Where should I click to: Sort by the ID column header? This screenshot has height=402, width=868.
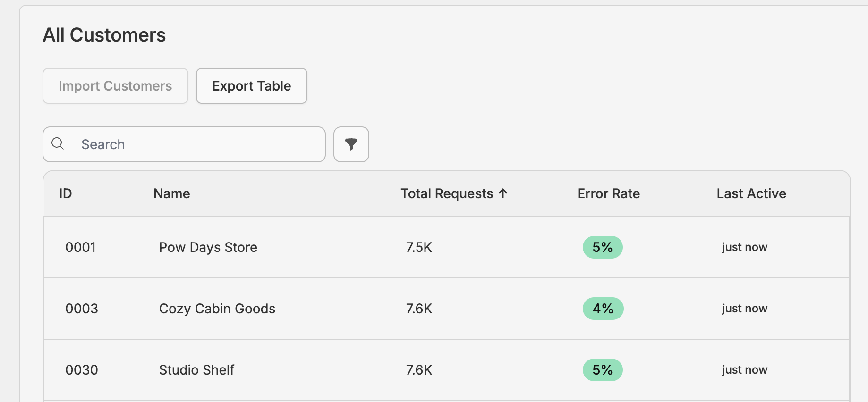[x=66, y=193]
